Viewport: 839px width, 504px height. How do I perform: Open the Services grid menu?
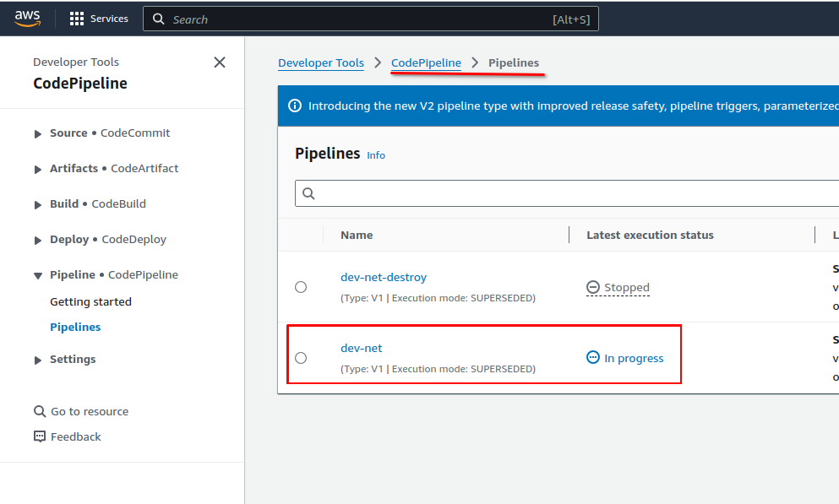tap(77, 19)
